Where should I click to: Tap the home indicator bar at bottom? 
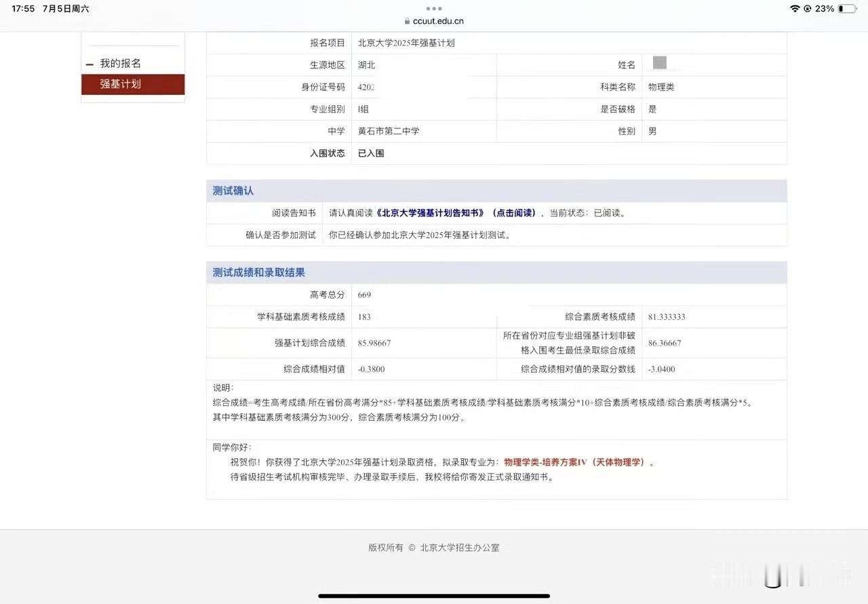(434, 596)
